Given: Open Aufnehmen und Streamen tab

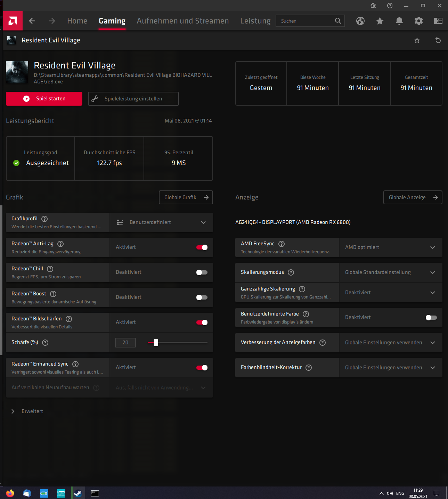Looking at the screenshot, I should [183, 21].
